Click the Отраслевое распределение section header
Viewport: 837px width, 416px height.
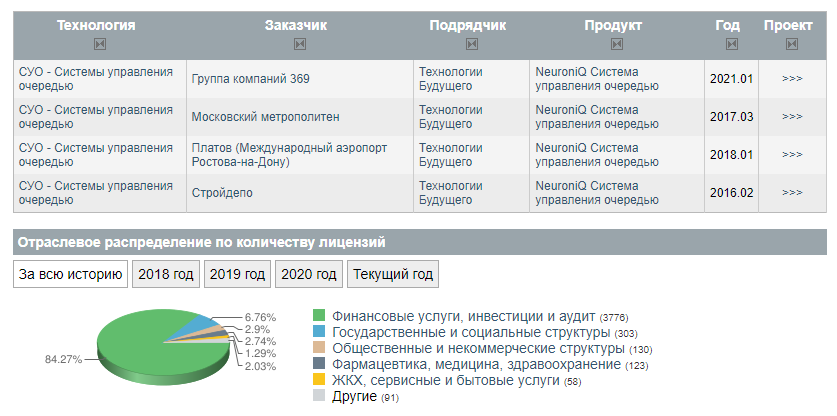420,242
